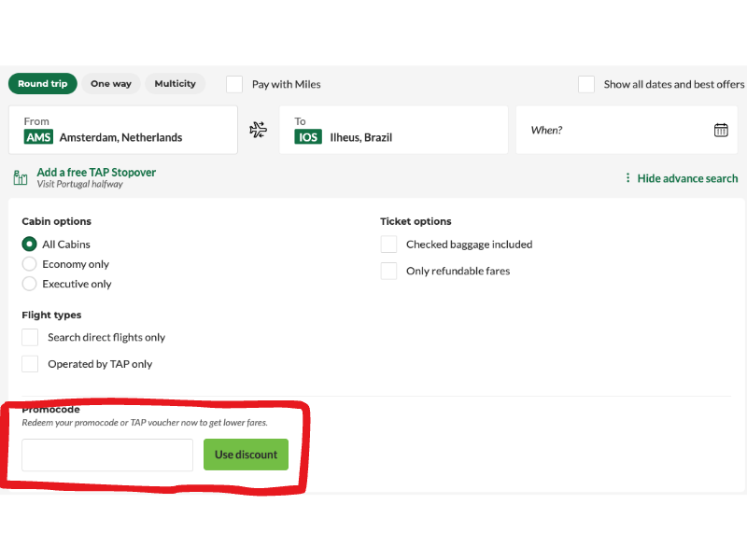This screenshot has width=747, height=560.
Task: Click the Promocode text input field
Action: (x=107, y=455)
